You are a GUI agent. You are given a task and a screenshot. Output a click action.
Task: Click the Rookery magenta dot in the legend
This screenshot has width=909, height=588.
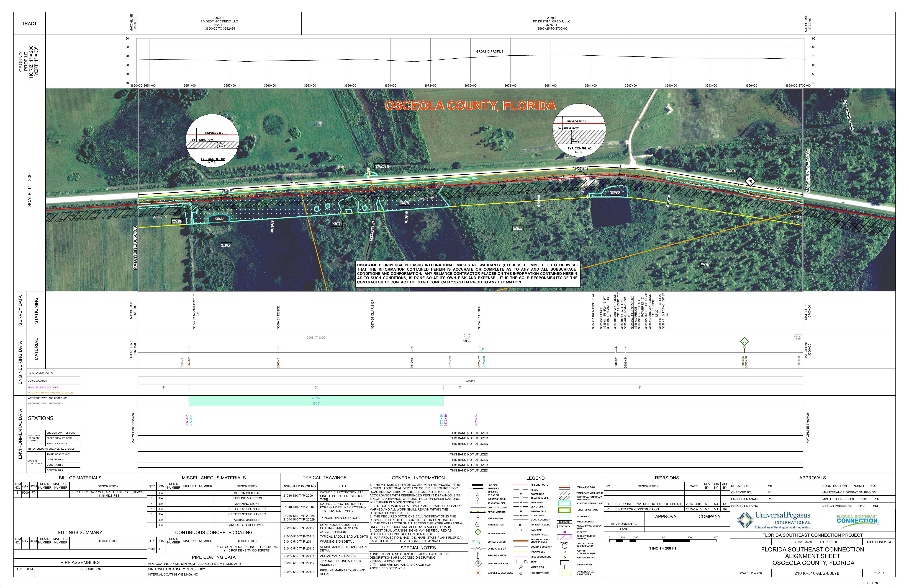point(564,532)
